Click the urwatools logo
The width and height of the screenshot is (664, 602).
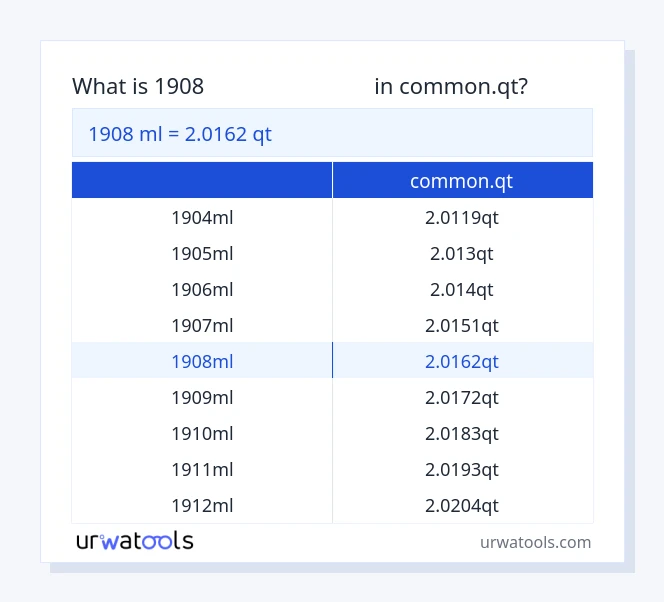click(135, 541)
